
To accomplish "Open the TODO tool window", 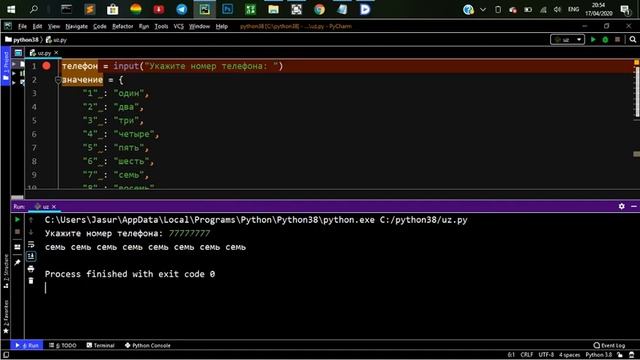I will pyautogui.click(x=63, y=345).
